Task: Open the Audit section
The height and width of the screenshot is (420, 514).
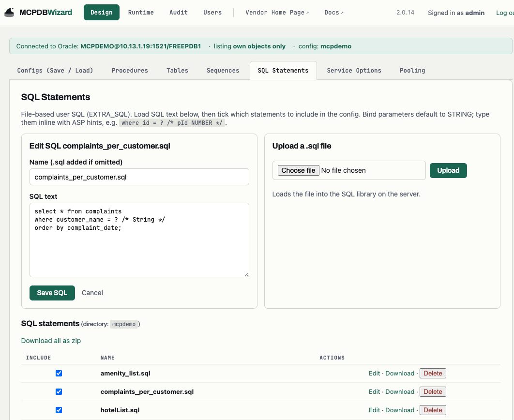Action: 179,13
